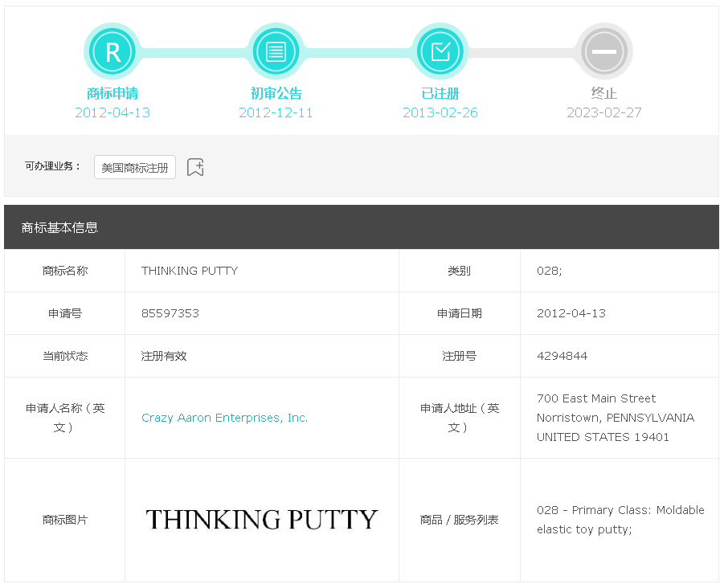
Task: Click the 申请号 label cell
Action: [x=64, y=313]
